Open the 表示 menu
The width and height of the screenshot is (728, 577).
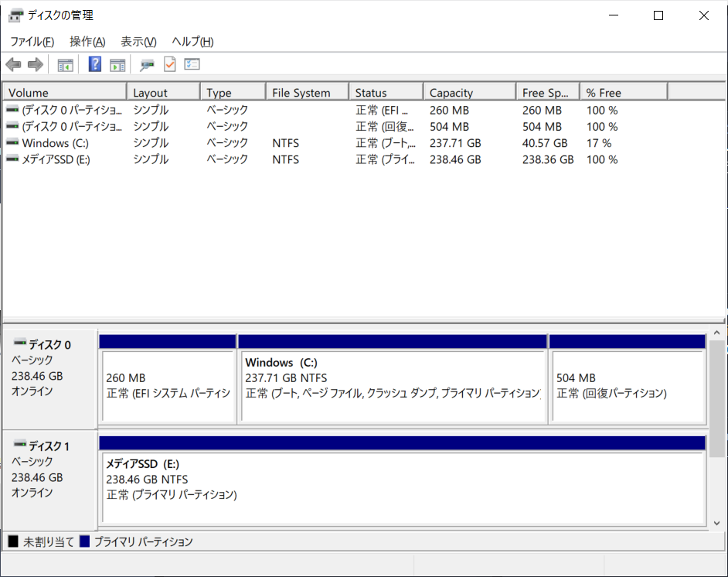pos(138,42)
